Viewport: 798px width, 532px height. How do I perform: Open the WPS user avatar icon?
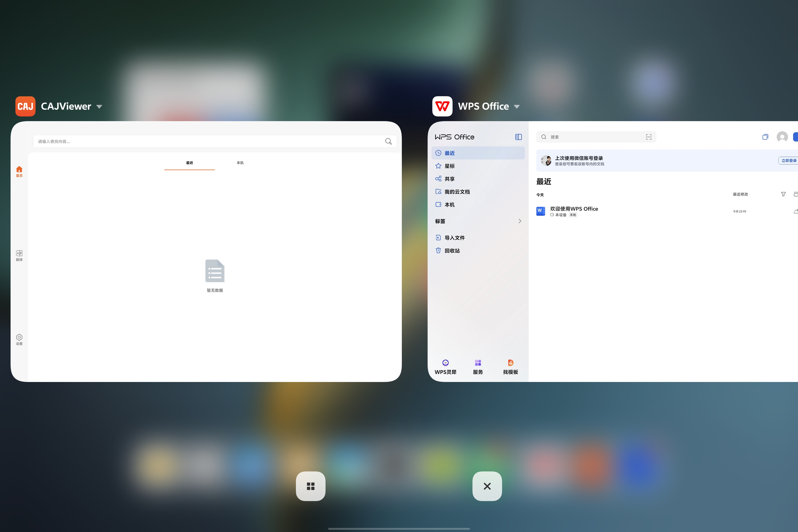[x=782, y=137]
